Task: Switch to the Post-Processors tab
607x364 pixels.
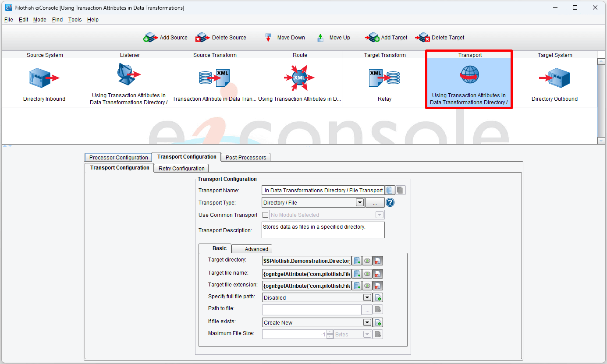Action: (246, 157)
